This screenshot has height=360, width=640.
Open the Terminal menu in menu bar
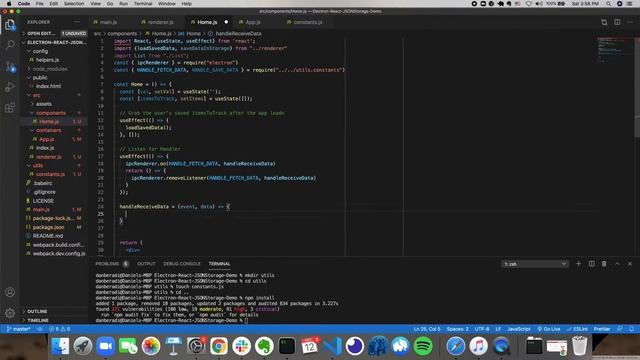tap(143, 4)
